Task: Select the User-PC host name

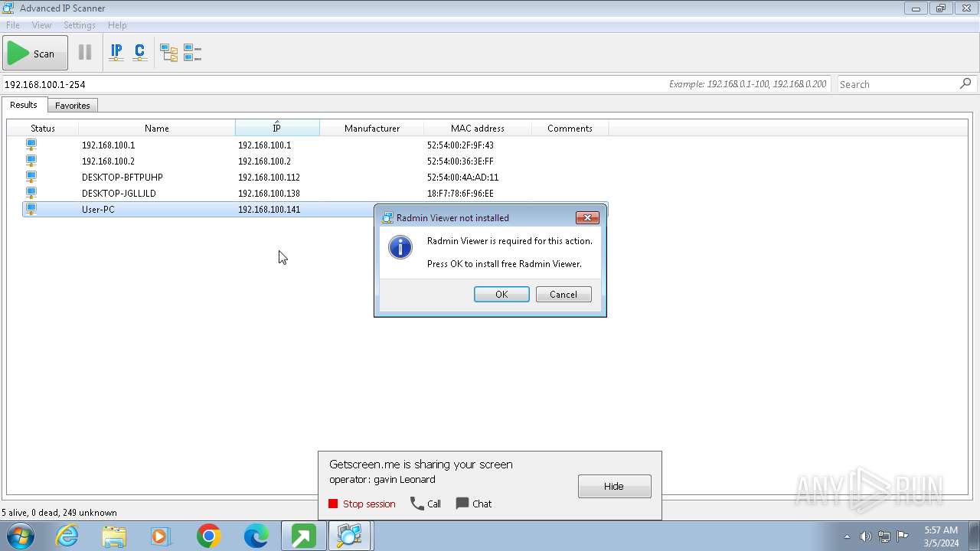Action: tap(98, 209)
